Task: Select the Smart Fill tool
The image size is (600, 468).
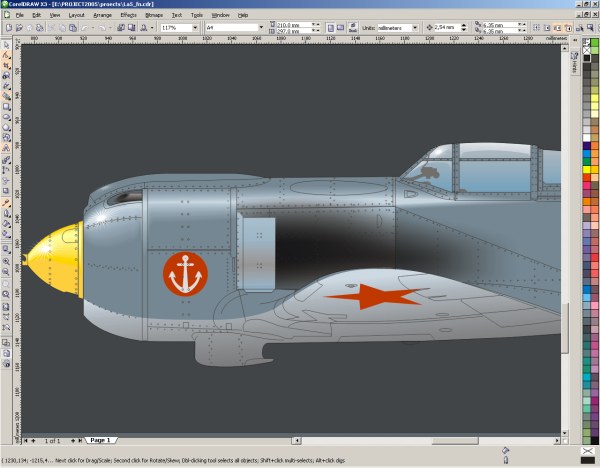Action: tap(6, 96)
